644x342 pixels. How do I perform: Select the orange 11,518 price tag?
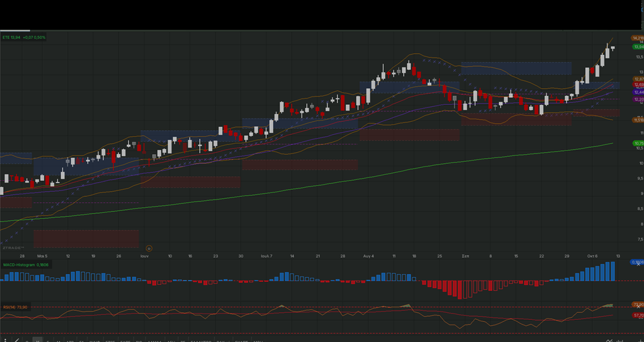638,120
